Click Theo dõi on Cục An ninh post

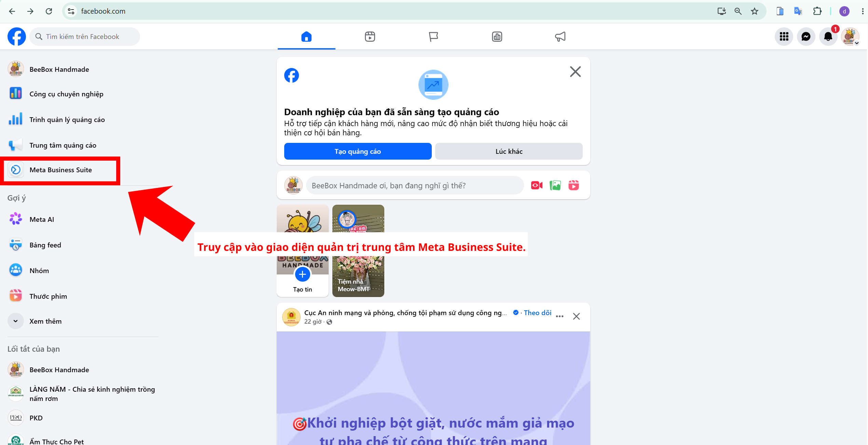538,313
